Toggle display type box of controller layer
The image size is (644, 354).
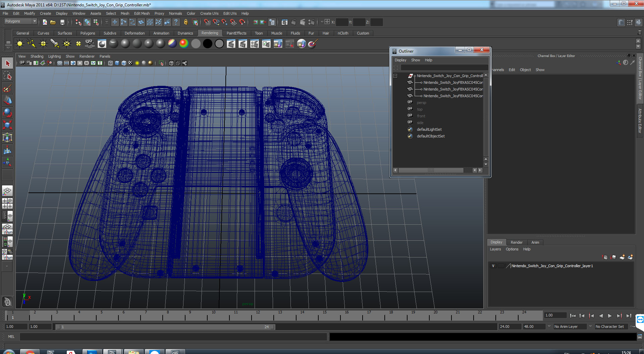pyautogui.click(x=501, y=266)
